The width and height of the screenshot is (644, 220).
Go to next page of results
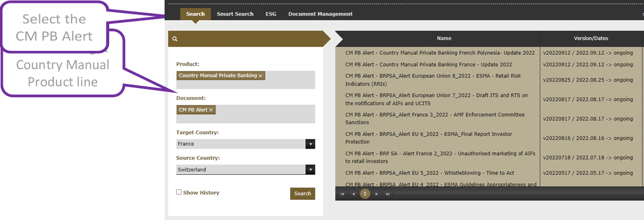tap(376, 194)
